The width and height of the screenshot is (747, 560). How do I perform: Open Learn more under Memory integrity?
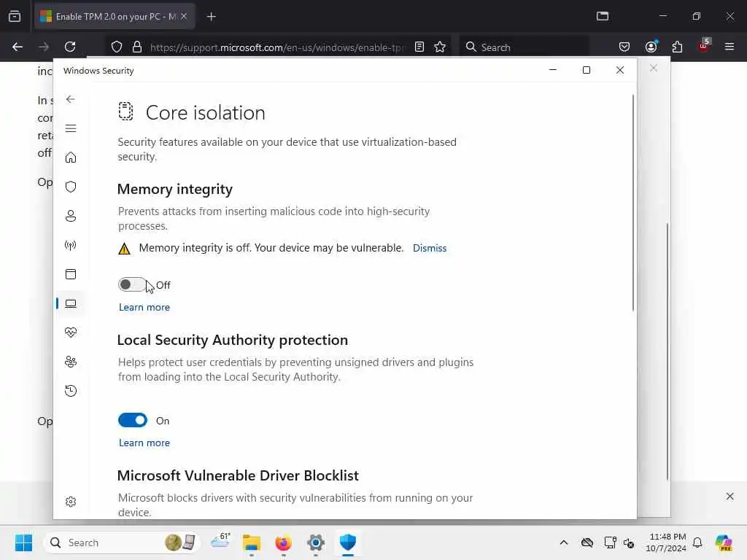click(x=144, y=307)
